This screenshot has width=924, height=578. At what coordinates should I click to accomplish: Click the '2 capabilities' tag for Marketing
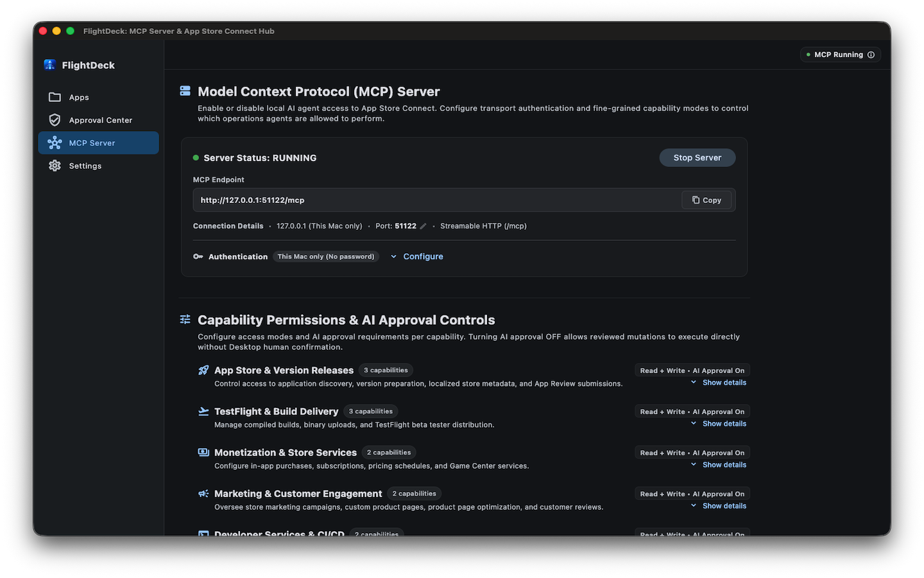[x=414, y=493]
